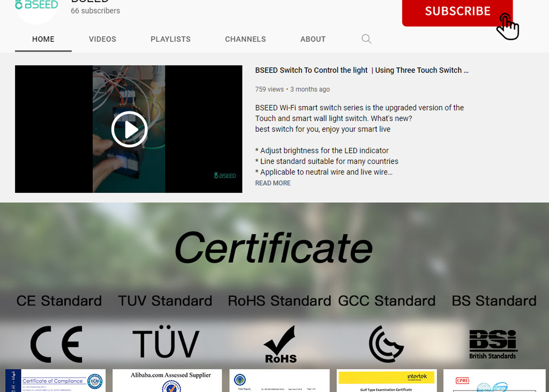Image resolution: width=549 pixels, height=392 pixels.
Task: Expand description with READ MORE
Action: tap(273, 183)
